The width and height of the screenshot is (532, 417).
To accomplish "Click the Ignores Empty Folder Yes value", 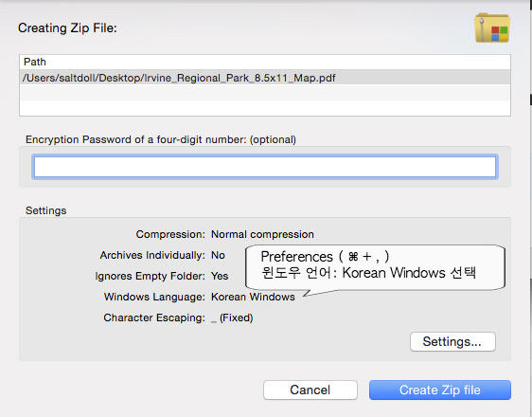I will [x=220, y=276].
